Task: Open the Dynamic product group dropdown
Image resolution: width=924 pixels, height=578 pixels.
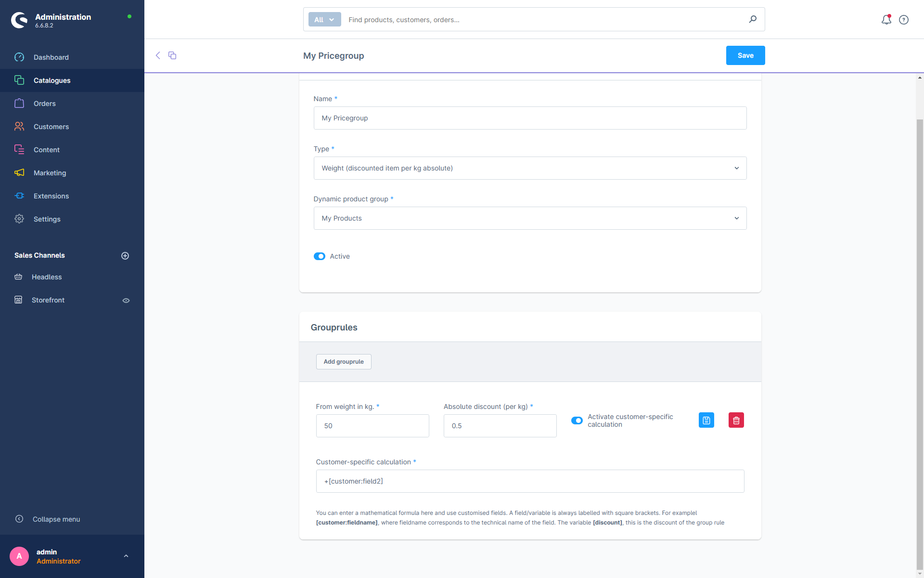Action: (x=530, y=218)
